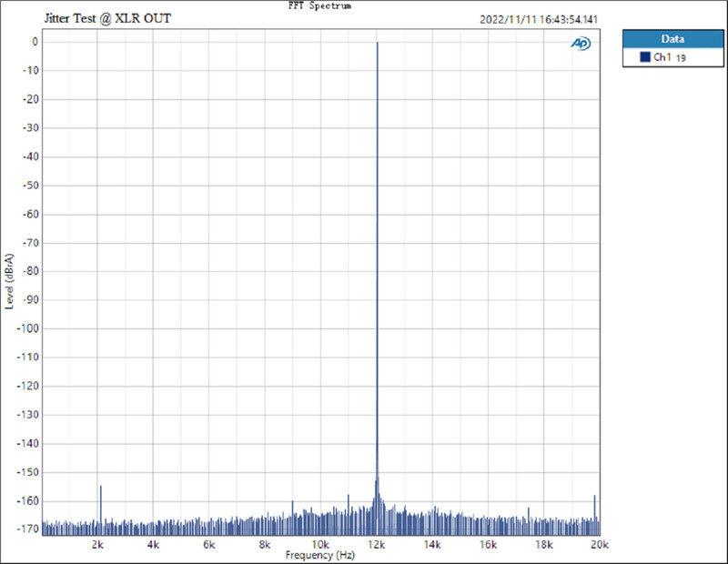This screenshot has height=564, width=728.
Task: Click the Frequency (Hz) horizontal axis label
Action: coord(319,555)
